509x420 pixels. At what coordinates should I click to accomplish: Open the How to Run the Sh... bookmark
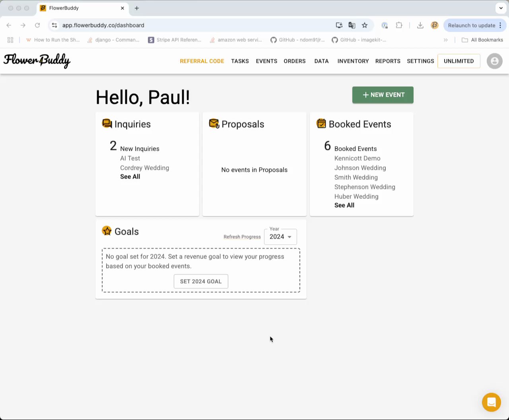coord(52,40)
